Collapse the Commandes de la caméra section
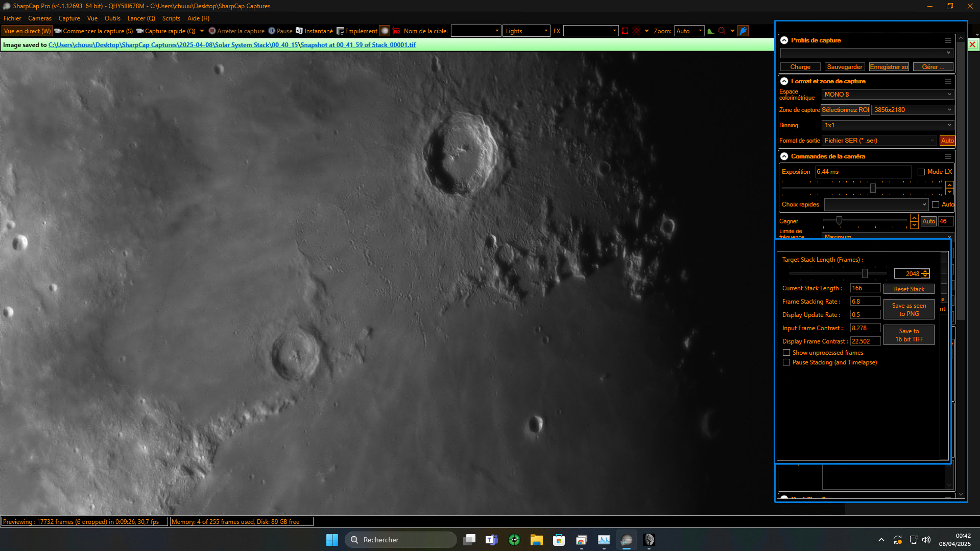Image resolution: width=980 pixels, height=551 pixels. [784, 156]
